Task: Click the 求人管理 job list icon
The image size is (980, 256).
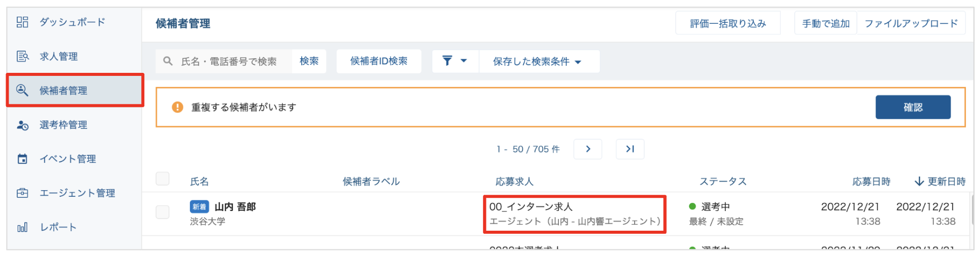Action: tap(22, 56)
